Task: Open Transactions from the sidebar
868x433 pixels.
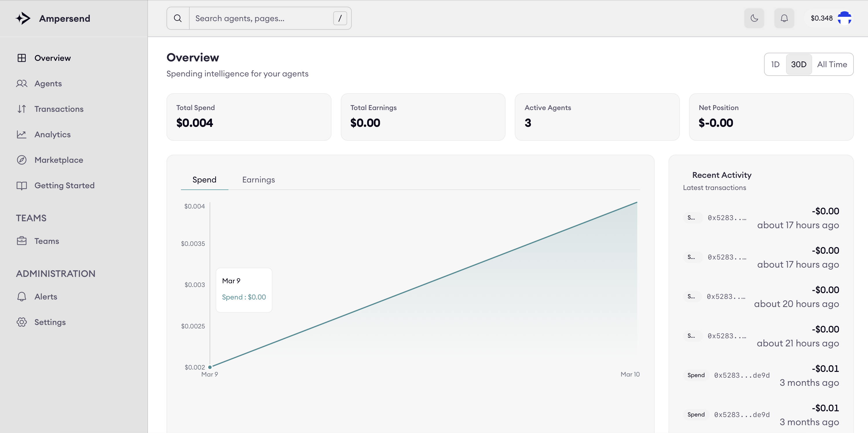Action: point(21,109)
